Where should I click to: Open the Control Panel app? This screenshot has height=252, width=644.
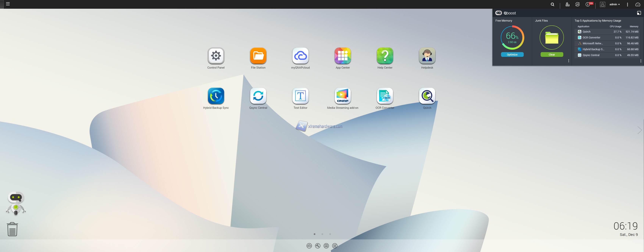(216, 56)
